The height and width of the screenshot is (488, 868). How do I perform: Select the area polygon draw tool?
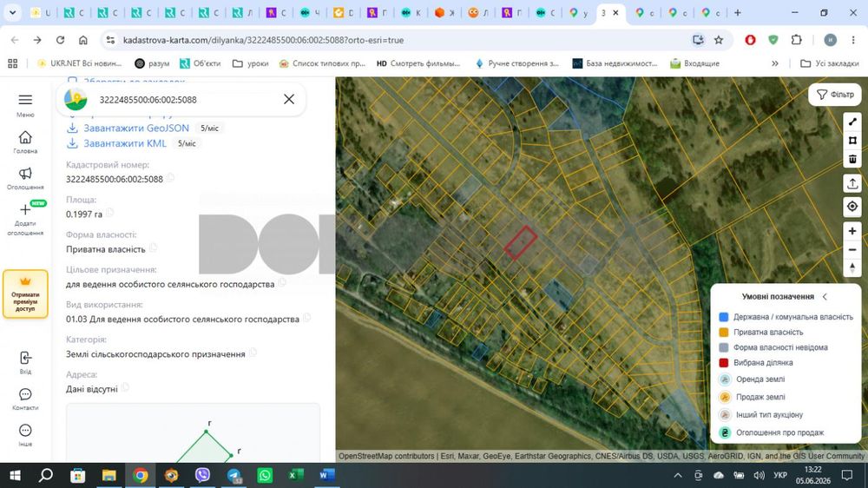pos(852,141)
